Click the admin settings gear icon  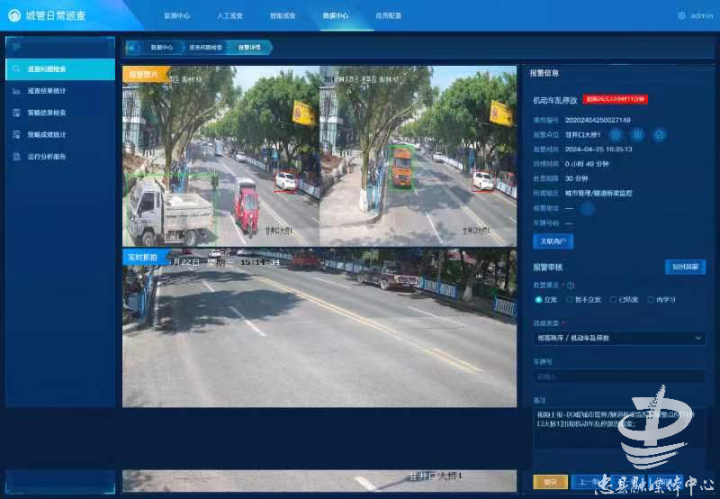pos(681,16)
